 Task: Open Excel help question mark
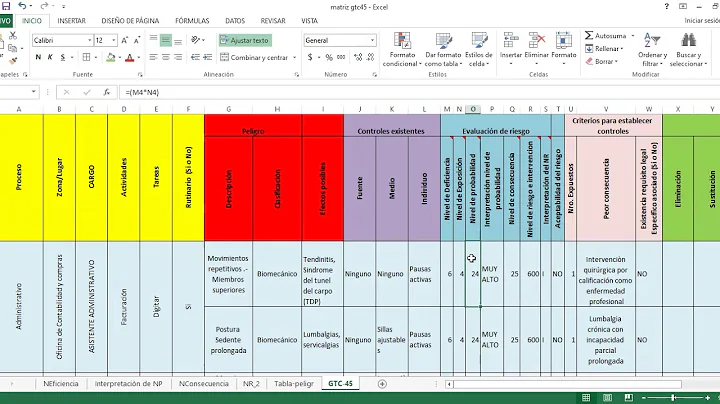(666, 6)
